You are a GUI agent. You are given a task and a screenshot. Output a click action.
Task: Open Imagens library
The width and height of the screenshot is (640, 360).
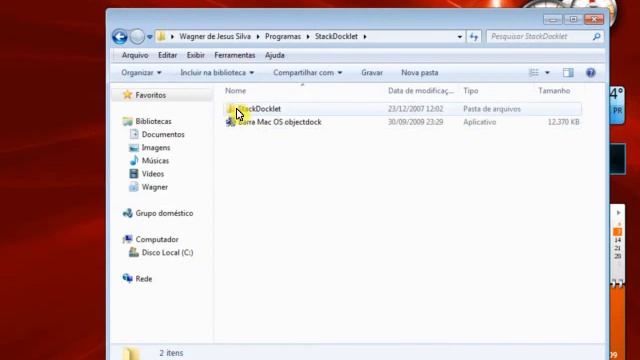pyautogui.click(x=156, y=147)
